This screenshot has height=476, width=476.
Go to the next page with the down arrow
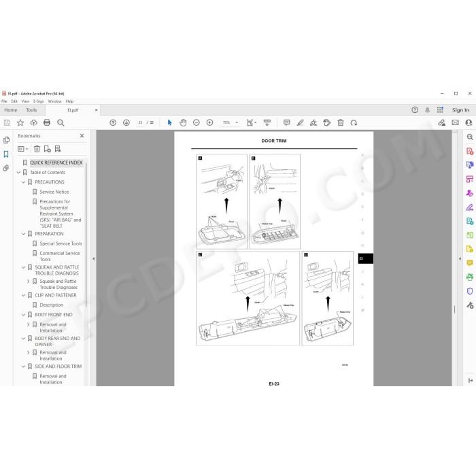[126, 122]
